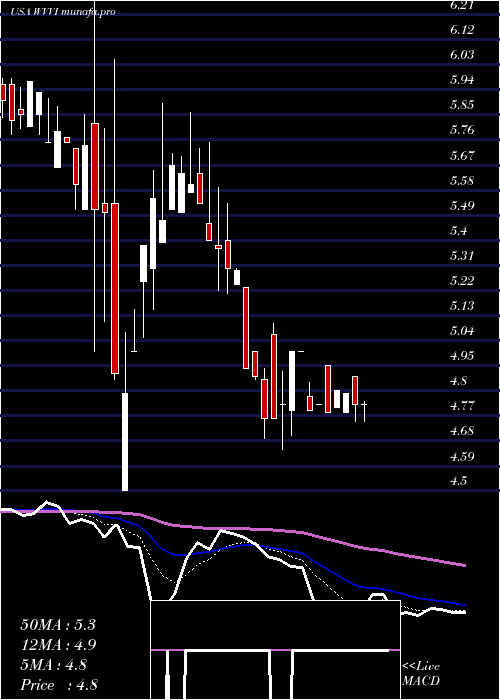
Task: Click the 5.22 price axis label
Action: pyautogui.click(x=462, y=280)
